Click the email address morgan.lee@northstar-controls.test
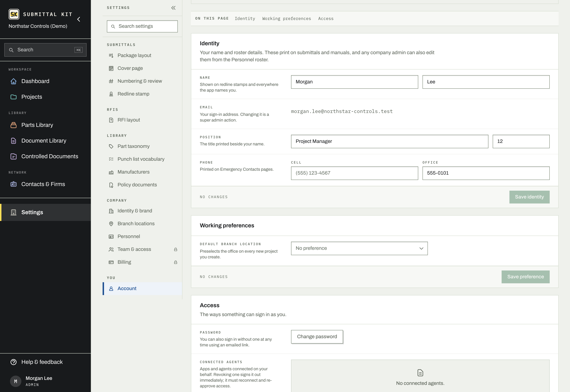This screenshot has width=570, height=392. pos(342,112)
